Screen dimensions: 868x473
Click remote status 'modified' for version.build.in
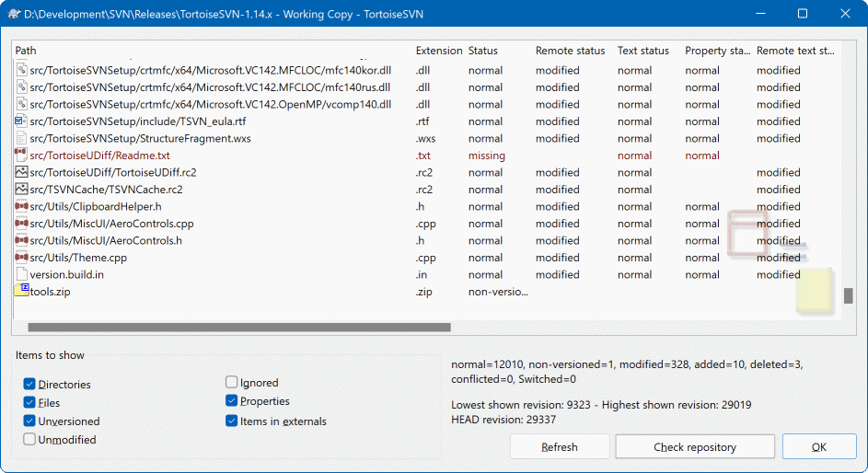tap(558, 274)
